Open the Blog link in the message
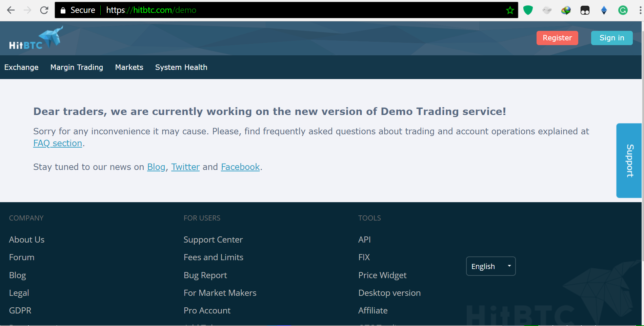 pos(156,167)
